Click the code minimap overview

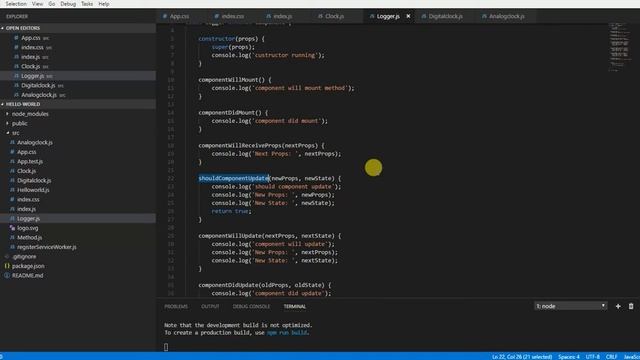tap(619, 47)
